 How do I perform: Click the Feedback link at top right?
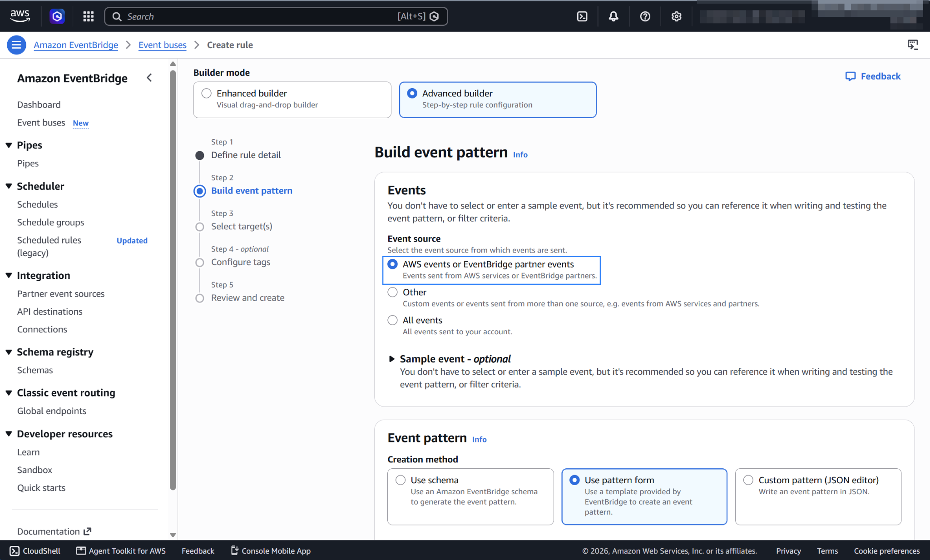point(881,76)
